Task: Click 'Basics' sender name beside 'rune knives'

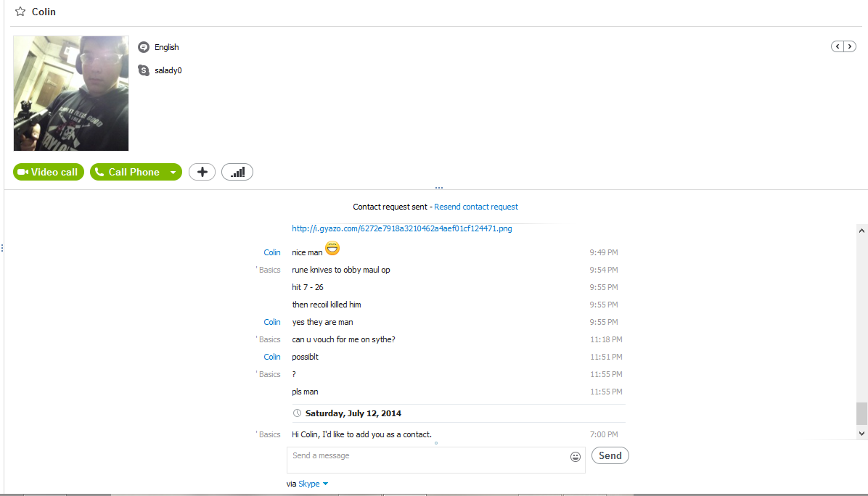Action: pyautogui.click(x=269, y=270)
